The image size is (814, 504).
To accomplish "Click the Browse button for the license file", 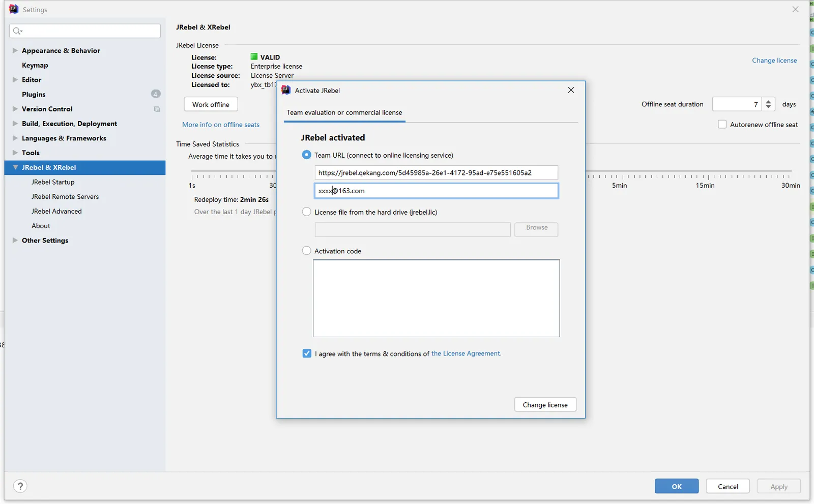I will 536,228.
